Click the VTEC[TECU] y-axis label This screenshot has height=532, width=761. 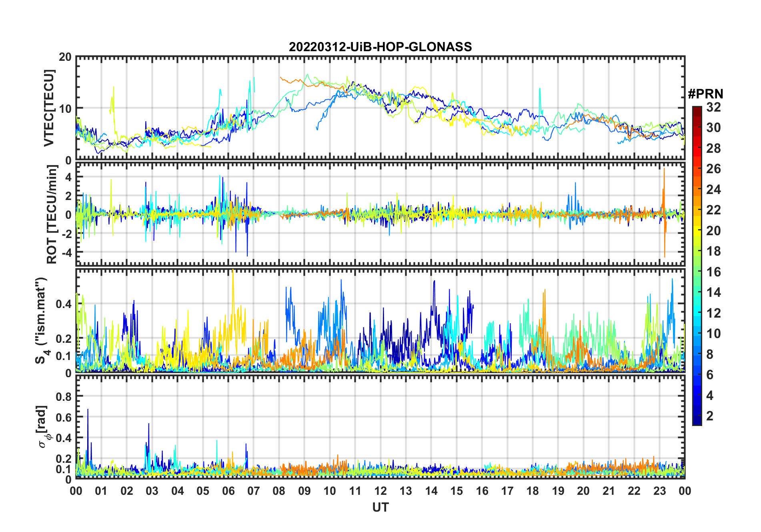click(x=49, y=108)
